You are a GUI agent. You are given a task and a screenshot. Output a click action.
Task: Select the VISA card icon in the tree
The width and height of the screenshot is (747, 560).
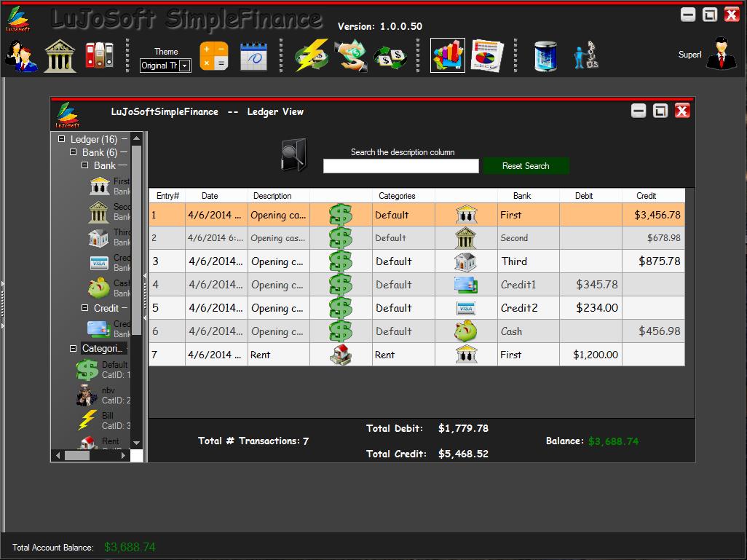(99, 263)
